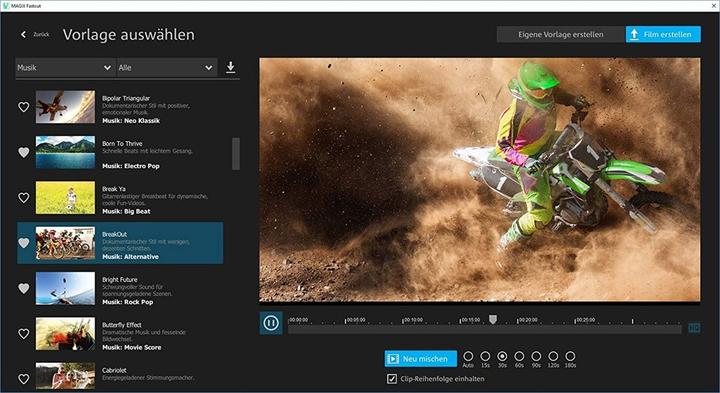Viewport: 720px width, 393px height.
Task: Select the 30s duration option
Action: 502,356
